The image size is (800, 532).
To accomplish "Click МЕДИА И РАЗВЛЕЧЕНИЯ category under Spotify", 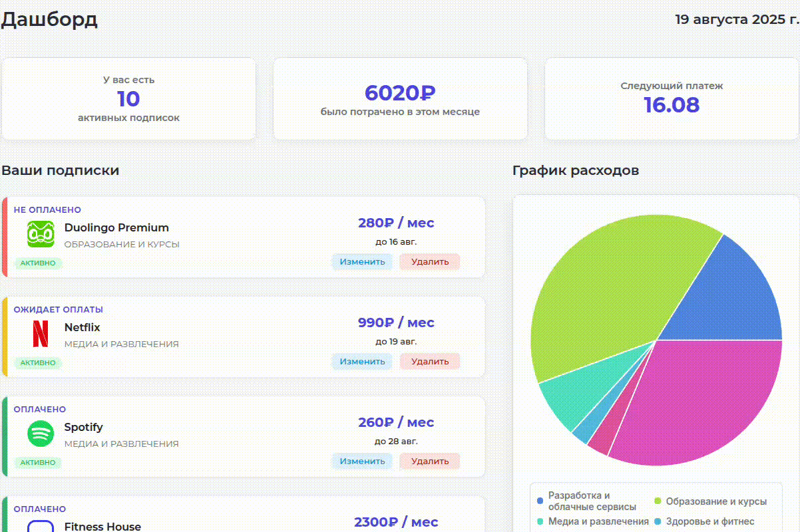I will [x=122, y=444].
